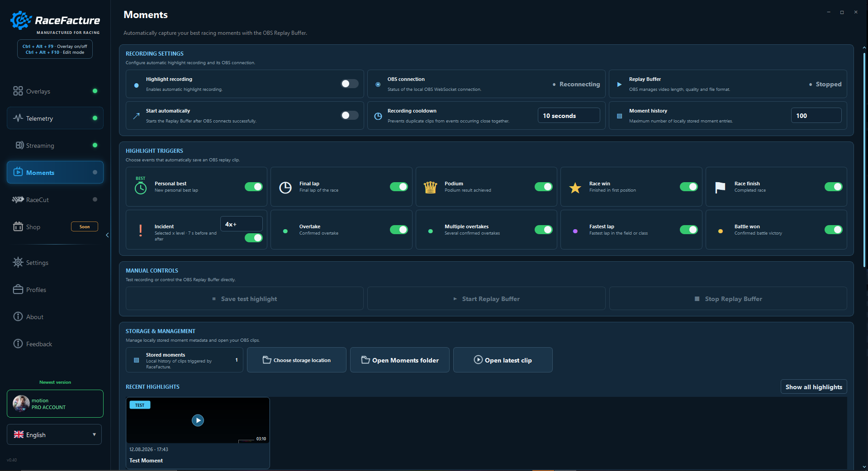
Task: Open the Recording cooldown 10 seconds selector
Action: [569, 116]
